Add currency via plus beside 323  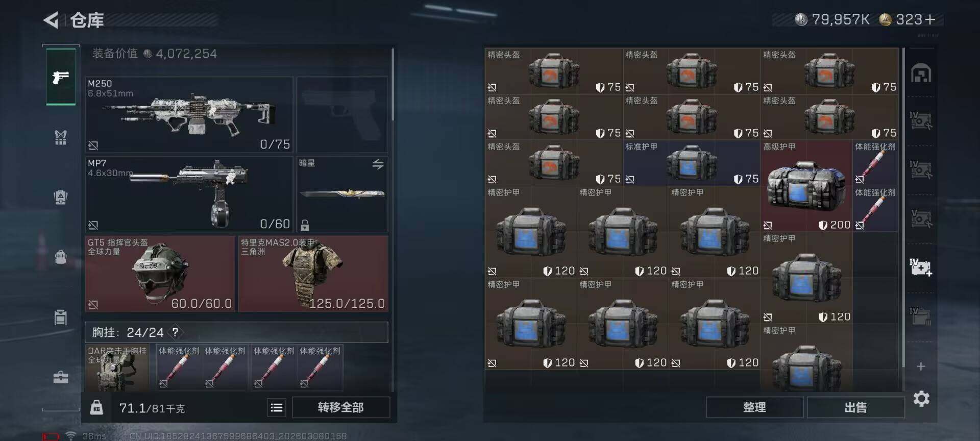pos(930,19)
